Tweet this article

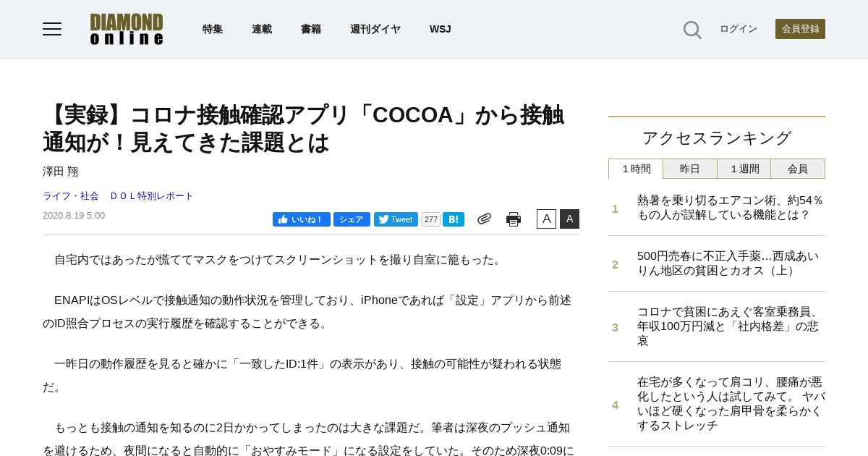[396, 219]
